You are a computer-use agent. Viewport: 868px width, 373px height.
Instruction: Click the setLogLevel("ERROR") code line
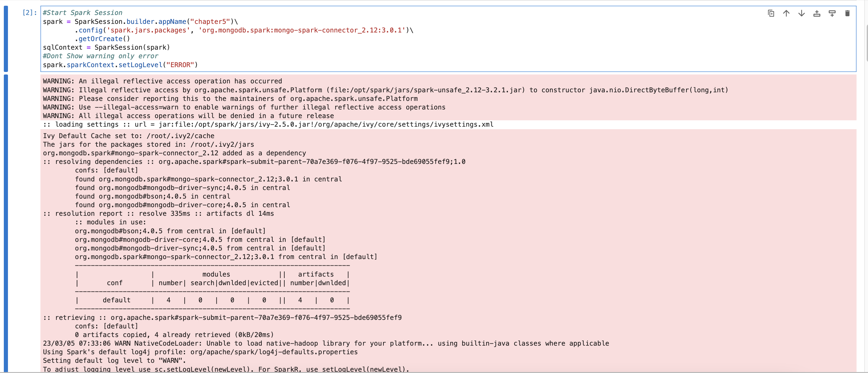point(120,65)
